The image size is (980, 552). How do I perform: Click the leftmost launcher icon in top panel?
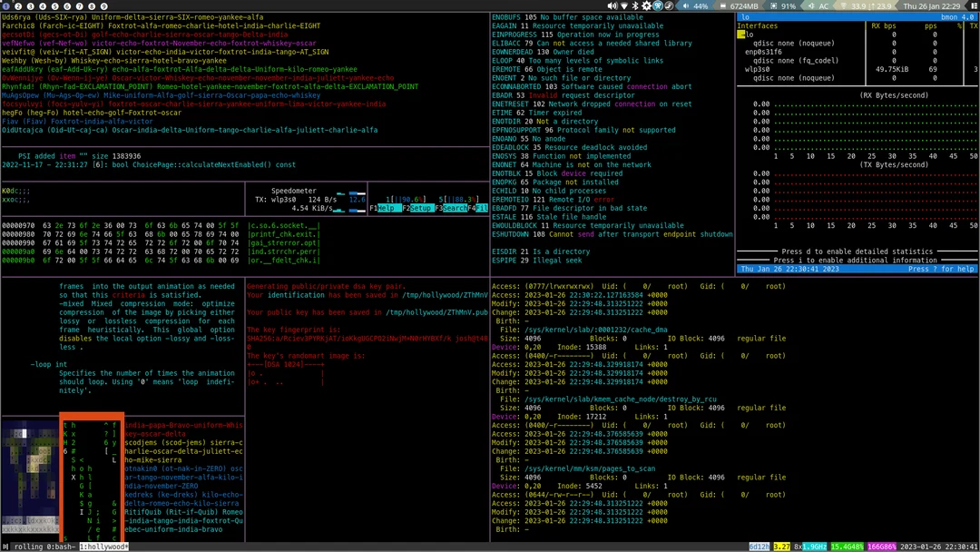tap(6, 5)
